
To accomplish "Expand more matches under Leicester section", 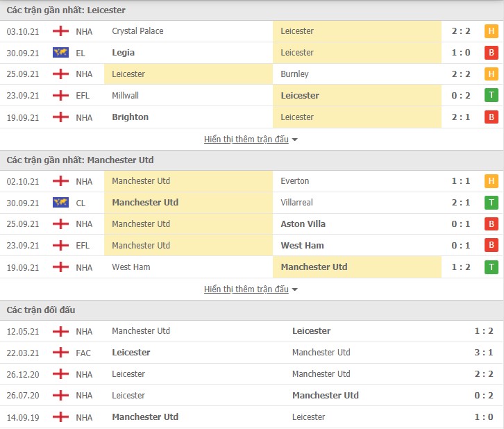I will pyautogui.click(x=246, y=139).
